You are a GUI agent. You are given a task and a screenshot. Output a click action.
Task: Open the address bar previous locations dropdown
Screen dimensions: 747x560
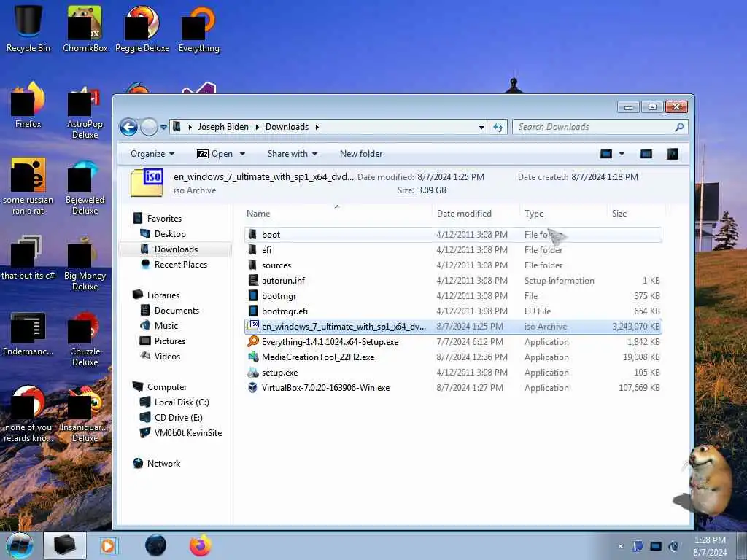click(x=481, y=127)
